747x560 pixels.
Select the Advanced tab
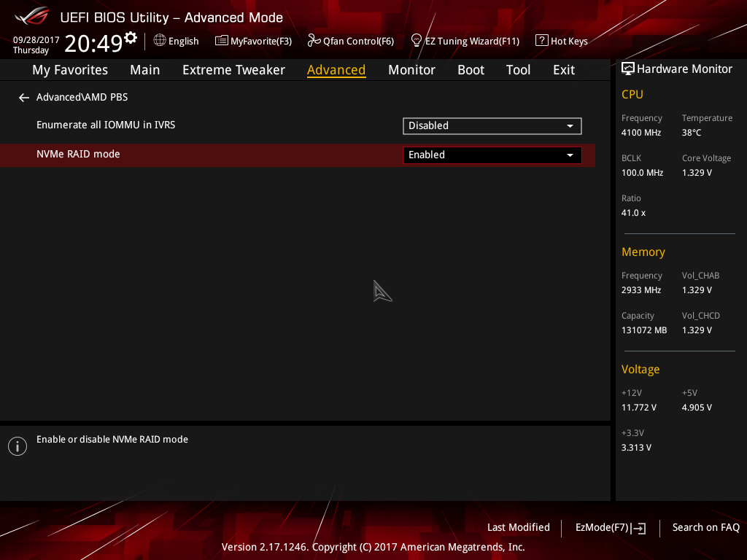point(336,70)
